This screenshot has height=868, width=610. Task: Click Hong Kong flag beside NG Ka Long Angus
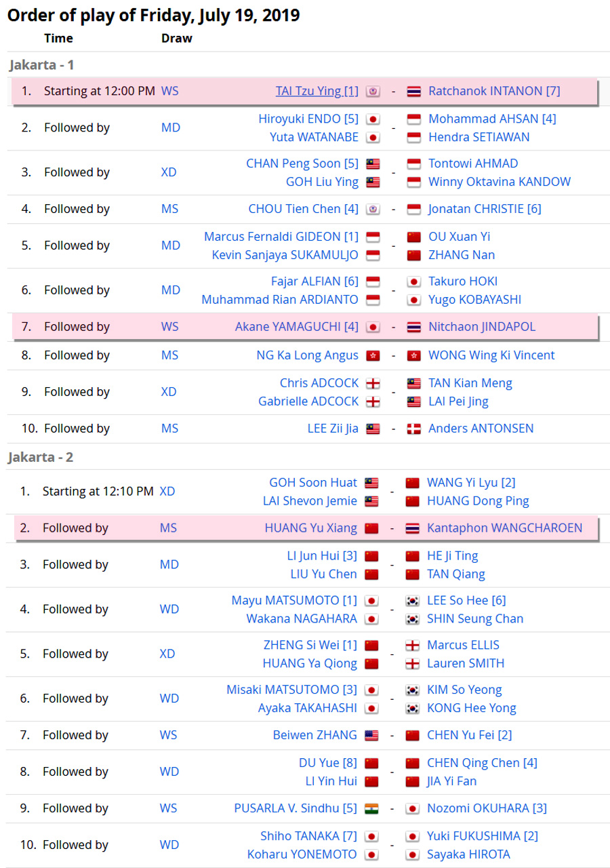pyautogui.click(x=372, y=355)
